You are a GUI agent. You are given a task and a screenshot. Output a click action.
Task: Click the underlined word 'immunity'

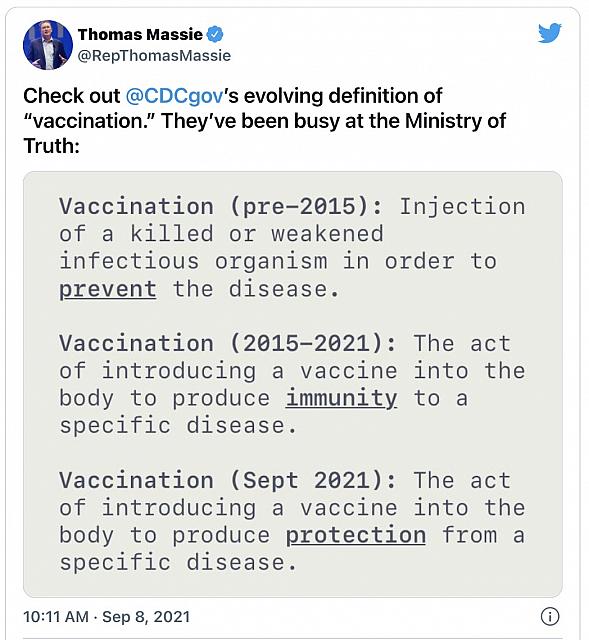[341, 399]
